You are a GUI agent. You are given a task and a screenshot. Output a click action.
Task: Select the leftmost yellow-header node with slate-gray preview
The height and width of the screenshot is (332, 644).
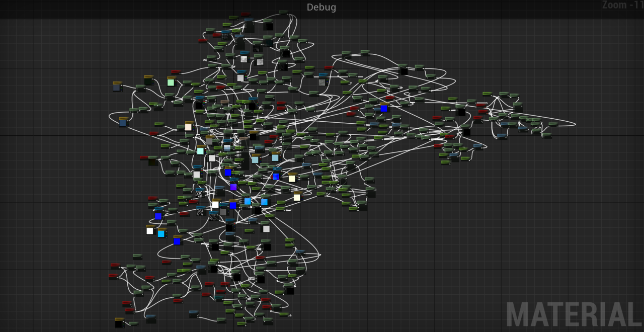coord(117,86)
